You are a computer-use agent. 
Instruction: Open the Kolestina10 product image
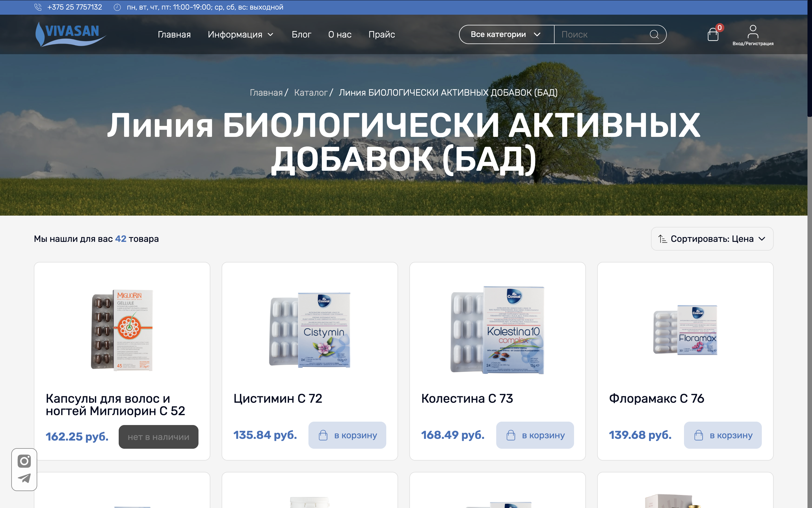pyautogui.click(x=497, y=330)
